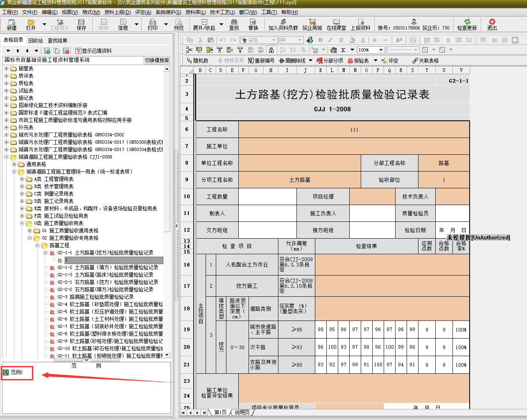
Task: Click 分部分项 toolbar button
Action: pos(330,61)
